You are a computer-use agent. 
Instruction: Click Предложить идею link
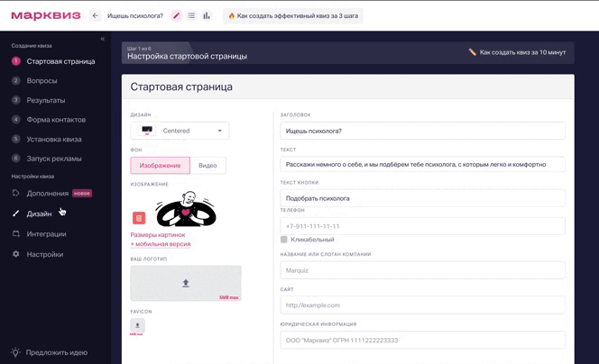57,352
